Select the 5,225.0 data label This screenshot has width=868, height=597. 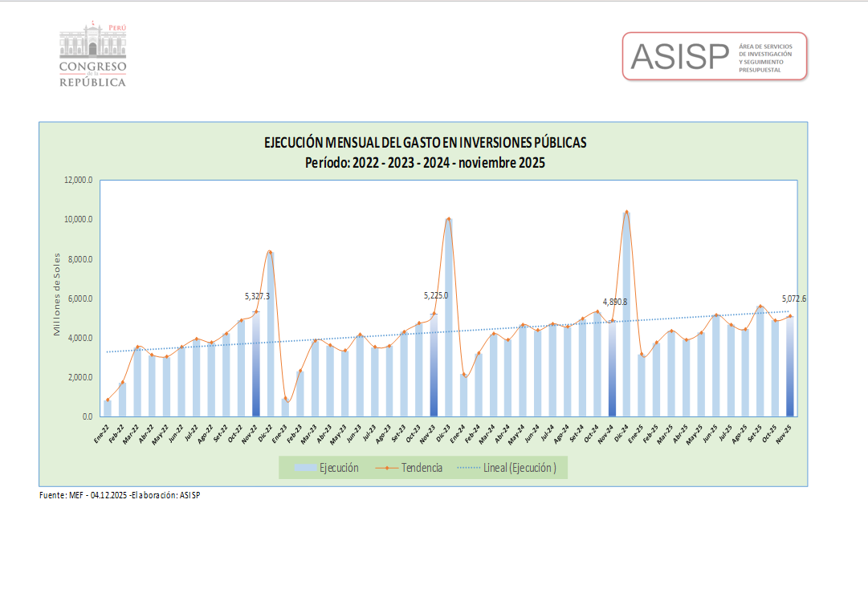[x=435, y=296]
